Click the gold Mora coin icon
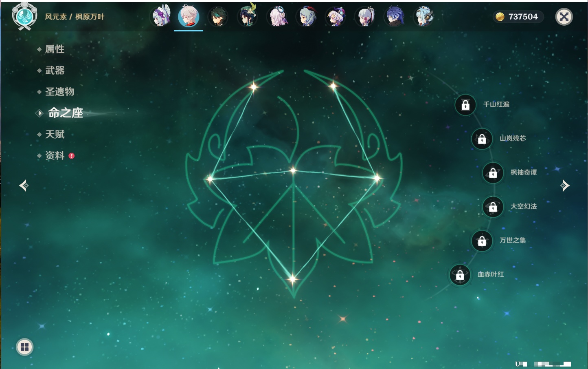Image resolution: width=588 pixels, height=369 pixels. pyautogui.click(x=500, y=17)
